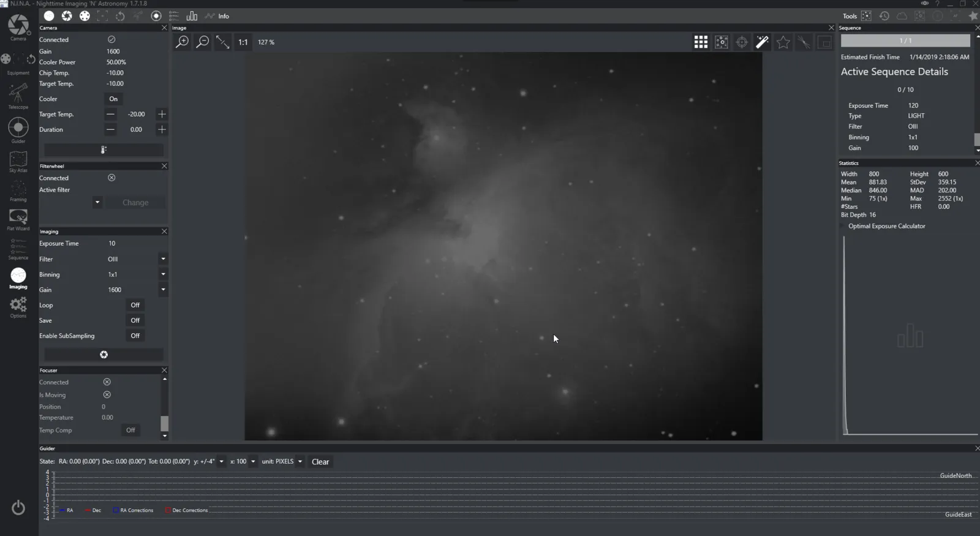Set image zoom to 1:1
The width and height of the screenshot is (980, 536).
tap(243, 42)
